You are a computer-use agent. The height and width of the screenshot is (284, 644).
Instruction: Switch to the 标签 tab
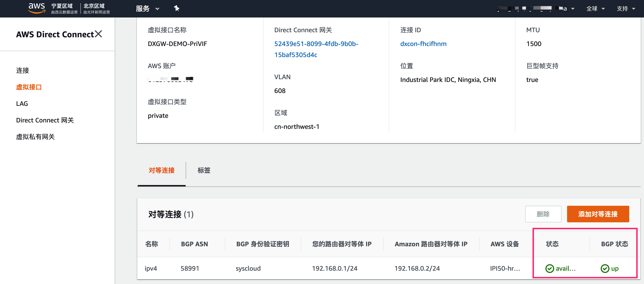tap(204, 170)
